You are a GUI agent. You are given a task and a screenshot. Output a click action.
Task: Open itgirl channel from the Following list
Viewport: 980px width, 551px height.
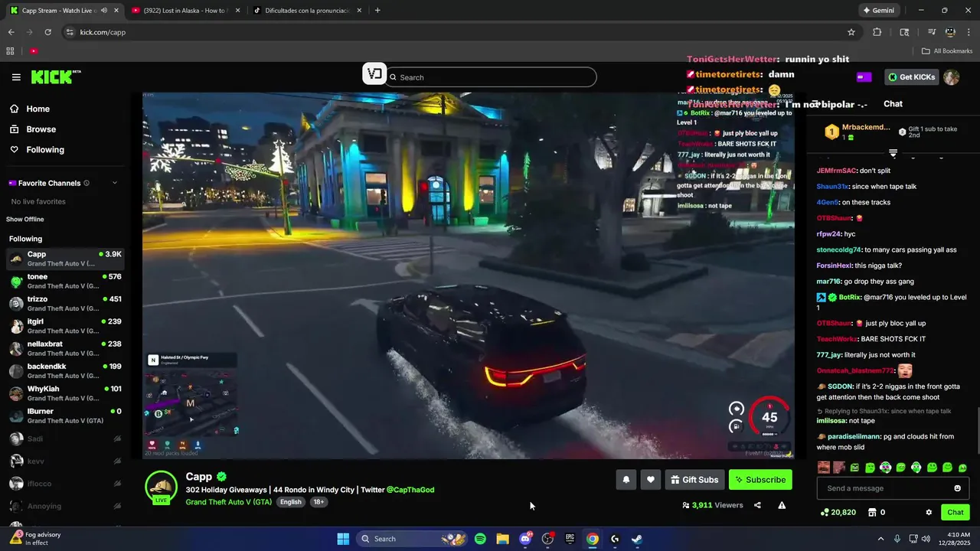(65, 326)
